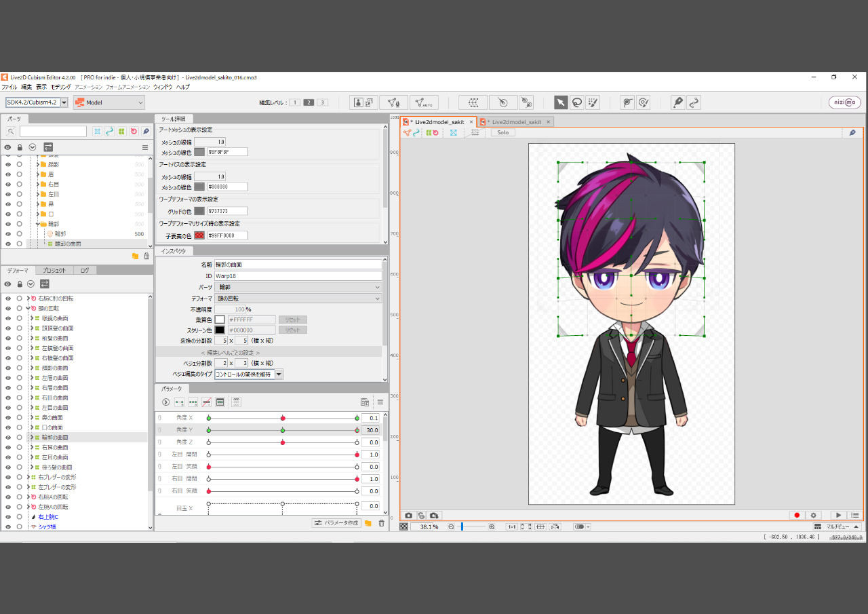Screen dimensions: 868x614
Task: Switch to second Live2dmodel_sakit document tab
Action: click(516, 122)
